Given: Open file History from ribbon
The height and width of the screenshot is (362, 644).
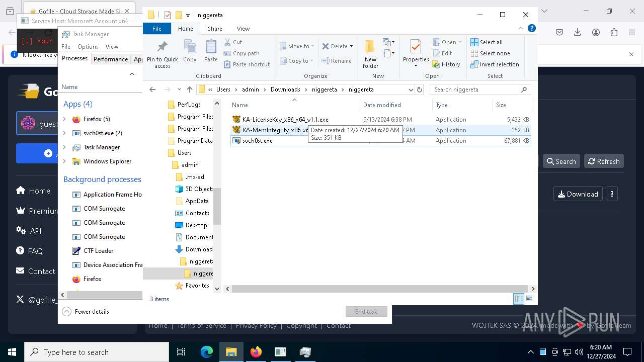Looking at the screenshot, I should point(446,64).
